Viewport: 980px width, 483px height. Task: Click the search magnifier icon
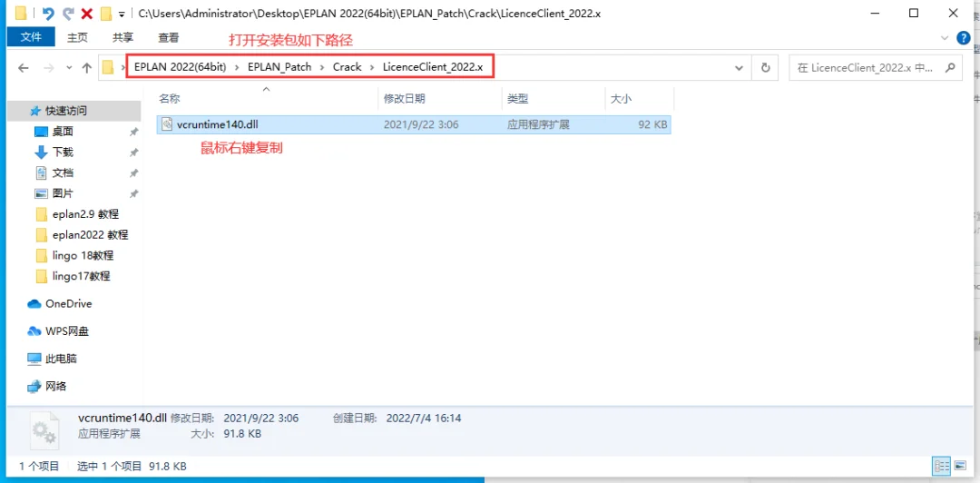(x=950, y=67)
